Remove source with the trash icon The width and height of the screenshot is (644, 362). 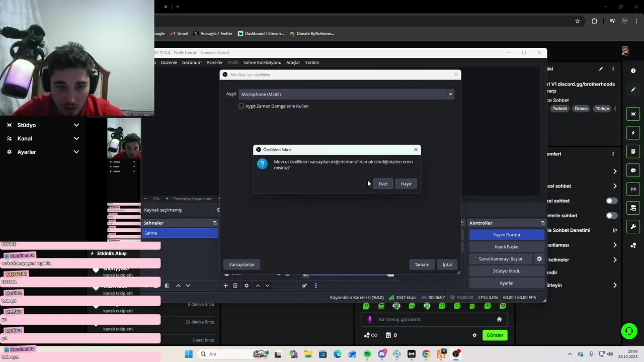[235, 286]
